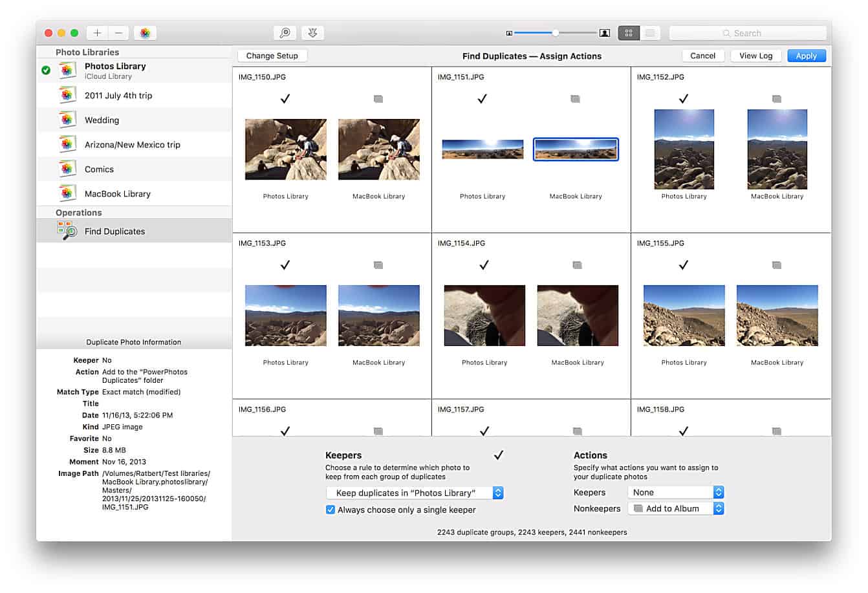Click the plus button to add a library
The height and width of the screenshot is (593, 868).
[x=97, y=33]
